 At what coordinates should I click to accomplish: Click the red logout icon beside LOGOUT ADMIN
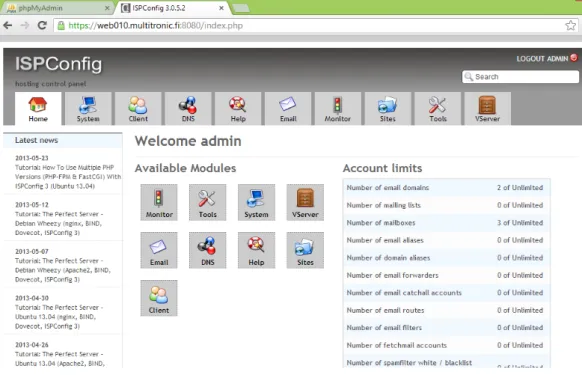coord(574,58)
